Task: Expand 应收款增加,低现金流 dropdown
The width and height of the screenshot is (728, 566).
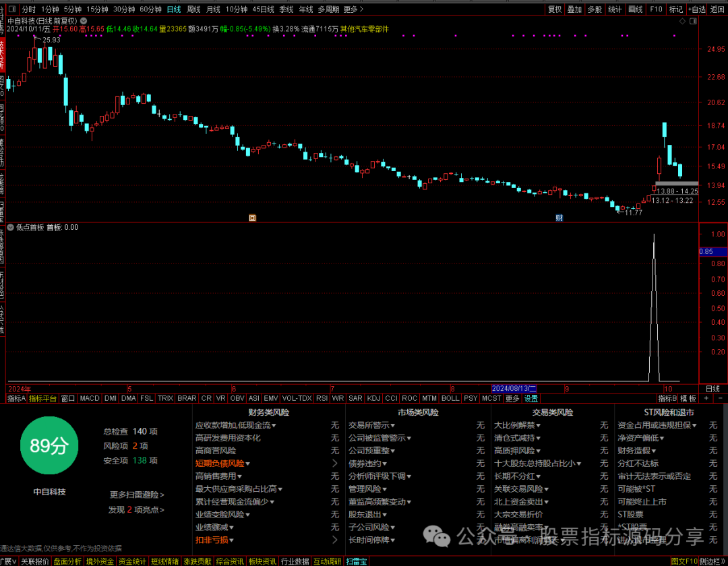Action: click(x=274, y=425)
